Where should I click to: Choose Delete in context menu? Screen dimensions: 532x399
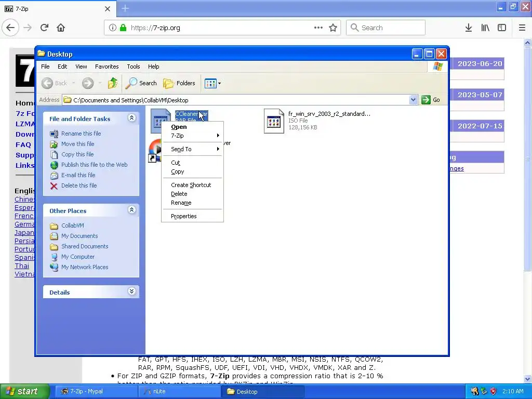(x=192, y=194)
